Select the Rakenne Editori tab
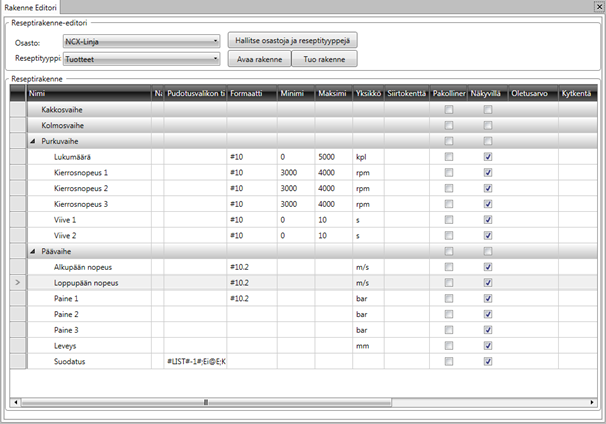 pyautogui.click(x=33, y=8)
